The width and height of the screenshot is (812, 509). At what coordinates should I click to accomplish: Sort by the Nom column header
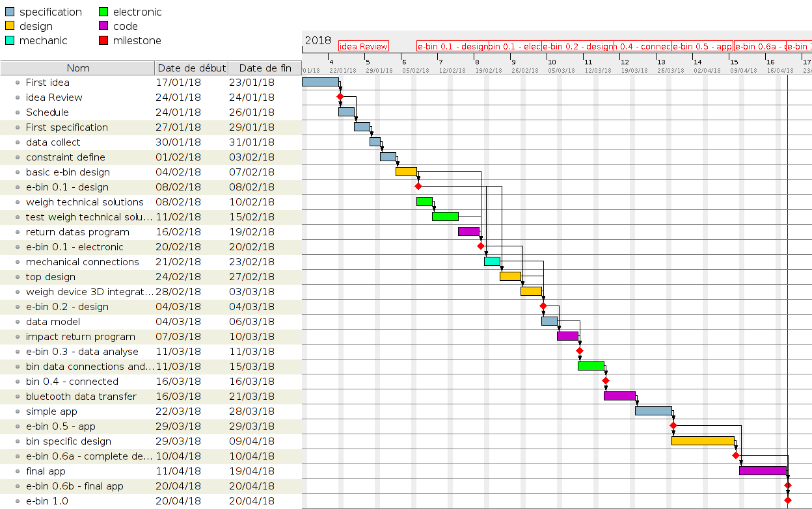tap(78, 68)
